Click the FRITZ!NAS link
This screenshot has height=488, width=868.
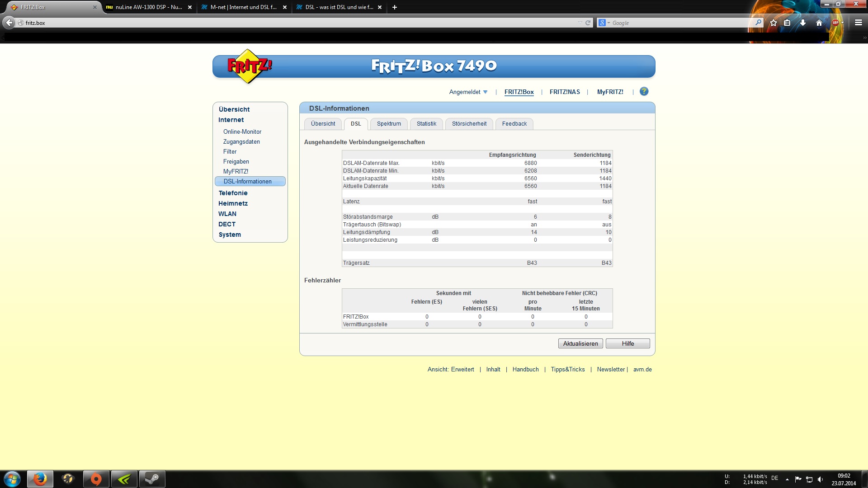(564, 92)
